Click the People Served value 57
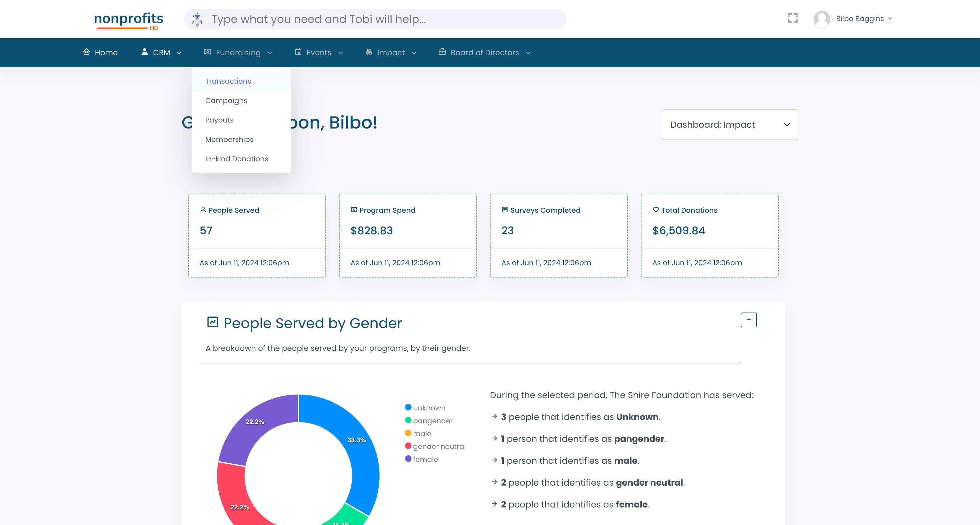The image size is (980, 525). coord(206,230)
